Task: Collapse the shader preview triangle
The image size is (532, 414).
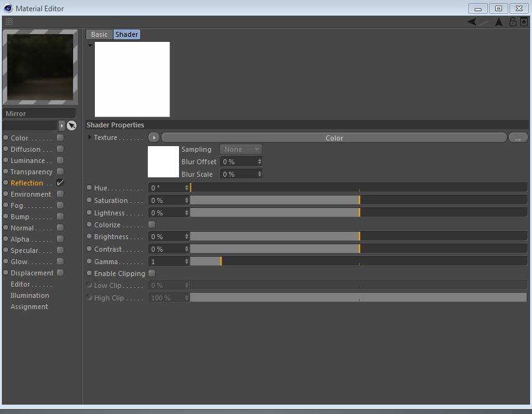Action: (x=90, y=45)
